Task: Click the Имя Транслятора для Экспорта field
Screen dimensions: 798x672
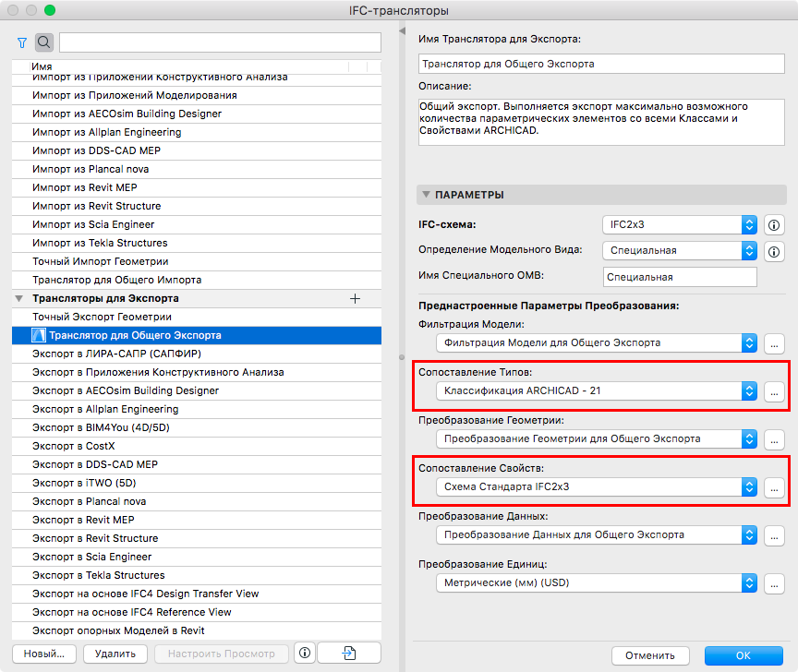Action: click(x=601, y=64)
